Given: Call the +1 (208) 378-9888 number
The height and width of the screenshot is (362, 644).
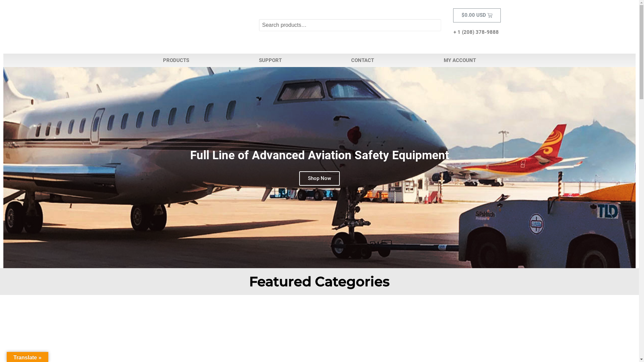Looking at the screenshot, I should coord(476,32).
